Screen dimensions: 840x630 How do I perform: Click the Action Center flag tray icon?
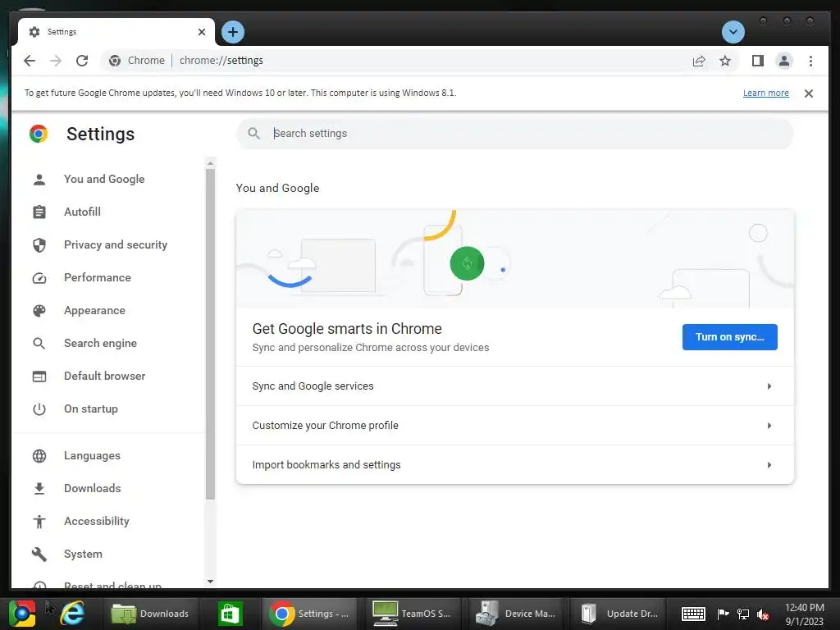click(723, 614)
